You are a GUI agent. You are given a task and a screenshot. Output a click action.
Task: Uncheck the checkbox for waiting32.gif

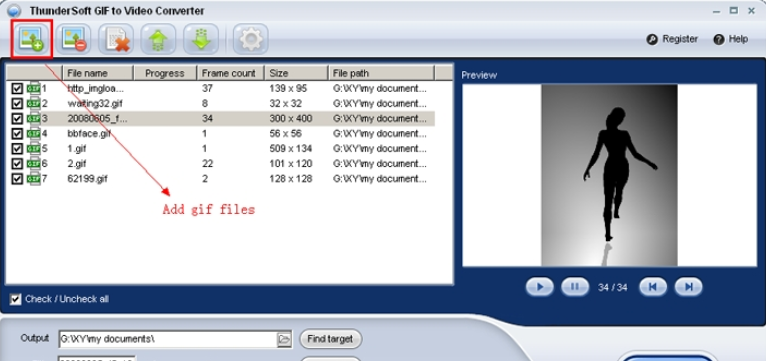pos(17,104)
